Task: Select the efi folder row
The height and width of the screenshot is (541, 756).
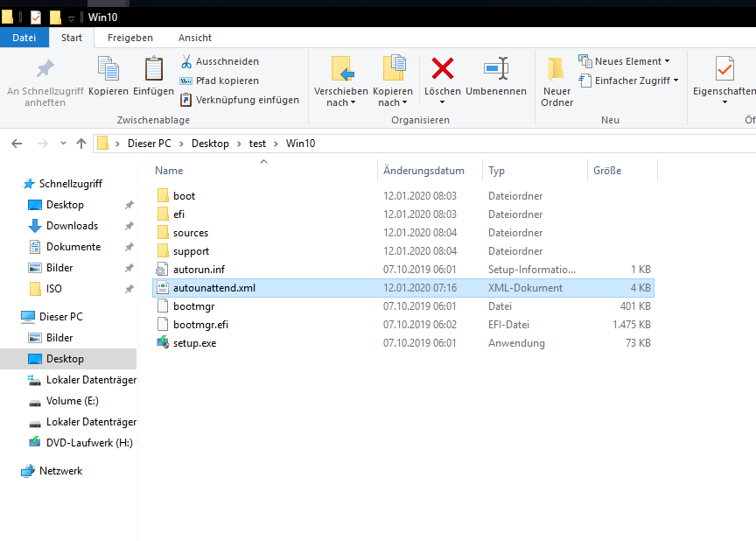Action: click(x=403, y=214)
